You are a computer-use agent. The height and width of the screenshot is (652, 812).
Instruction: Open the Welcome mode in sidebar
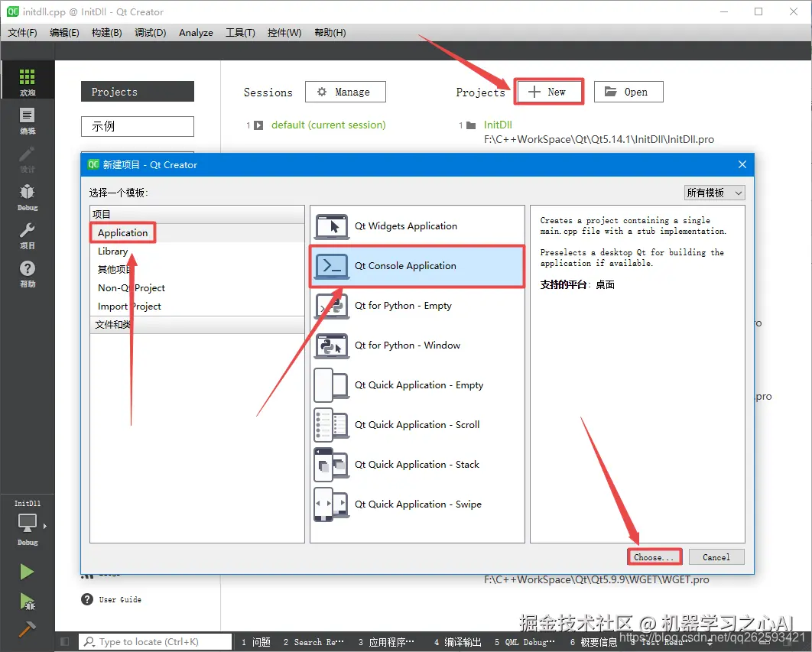pyautogui.click(x=27, y=79)
